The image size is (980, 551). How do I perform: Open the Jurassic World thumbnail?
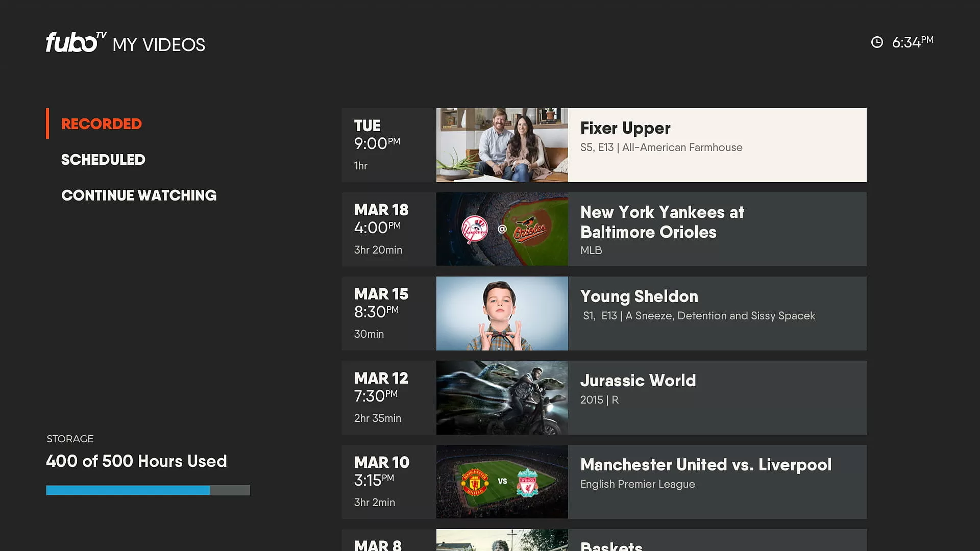click(x=502, y=397)
